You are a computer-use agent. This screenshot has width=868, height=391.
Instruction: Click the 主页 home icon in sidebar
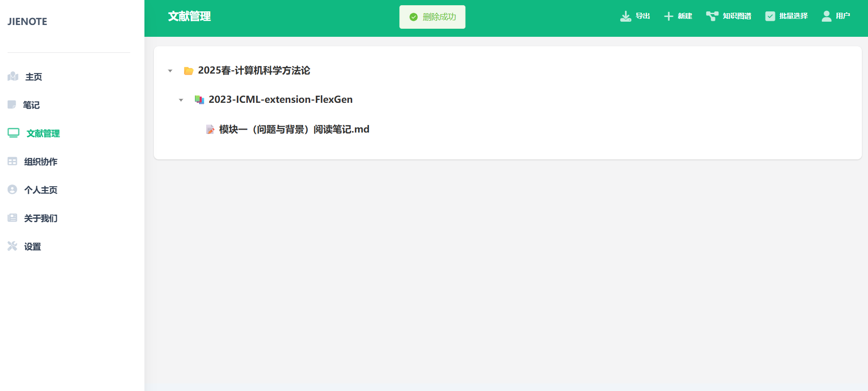[13, 76]
